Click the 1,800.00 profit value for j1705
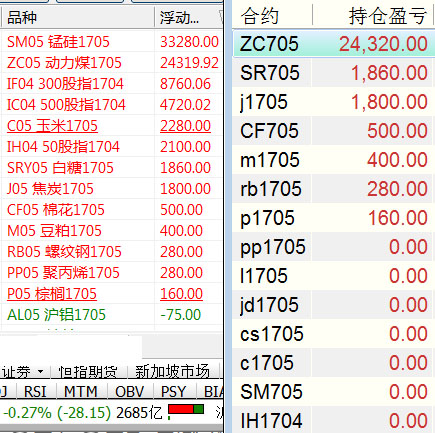Image resolution: width=435 pixels, height=433 pixels. pos(389,102)
